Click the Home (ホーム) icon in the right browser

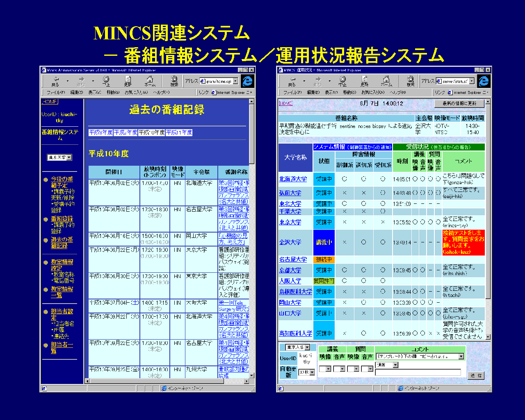point(386,81)
